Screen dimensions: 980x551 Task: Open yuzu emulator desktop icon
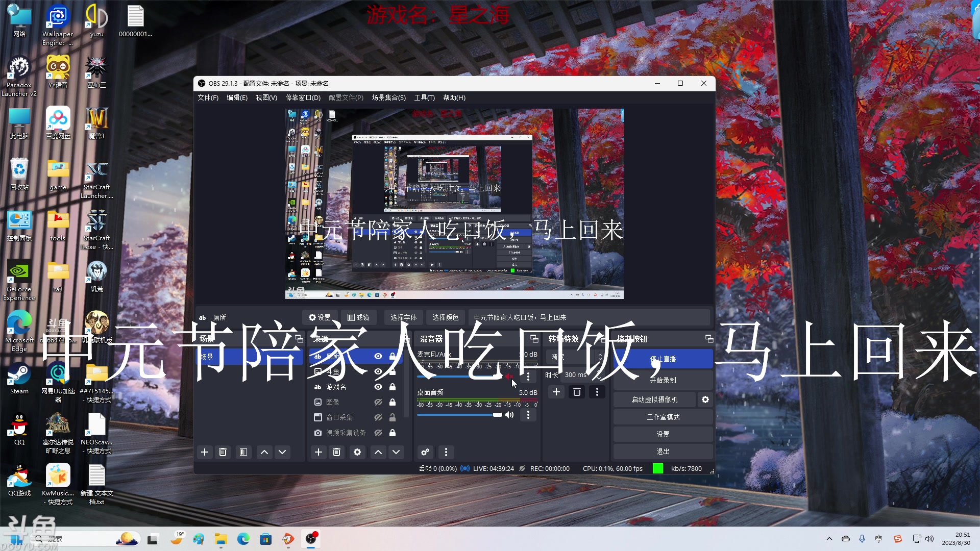click(x=96, y=21)
